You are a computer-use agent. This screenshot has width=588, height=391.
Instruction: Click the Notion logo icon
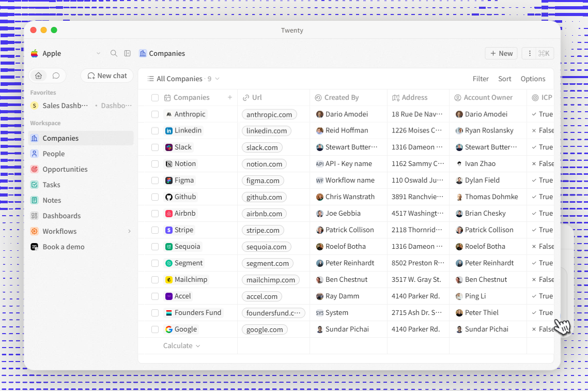[169, 164]
